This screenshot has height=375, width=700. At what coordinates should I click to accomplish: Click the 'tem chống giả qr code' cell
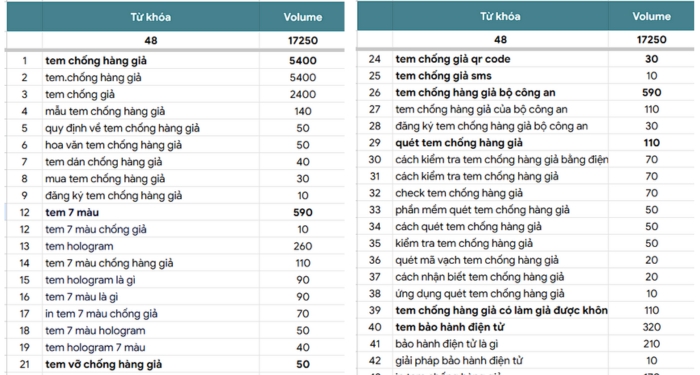(500, 59)
